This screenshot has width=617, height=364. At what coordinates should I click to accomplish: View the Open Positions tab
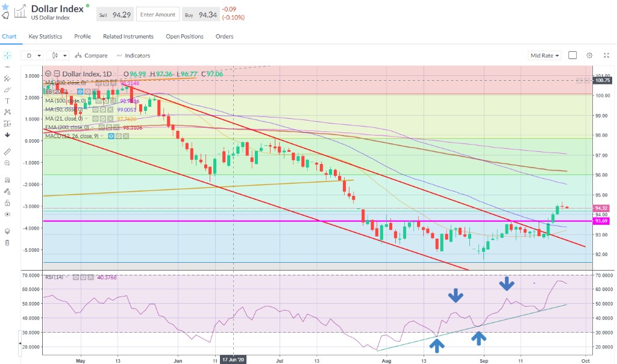click(184, 37)
